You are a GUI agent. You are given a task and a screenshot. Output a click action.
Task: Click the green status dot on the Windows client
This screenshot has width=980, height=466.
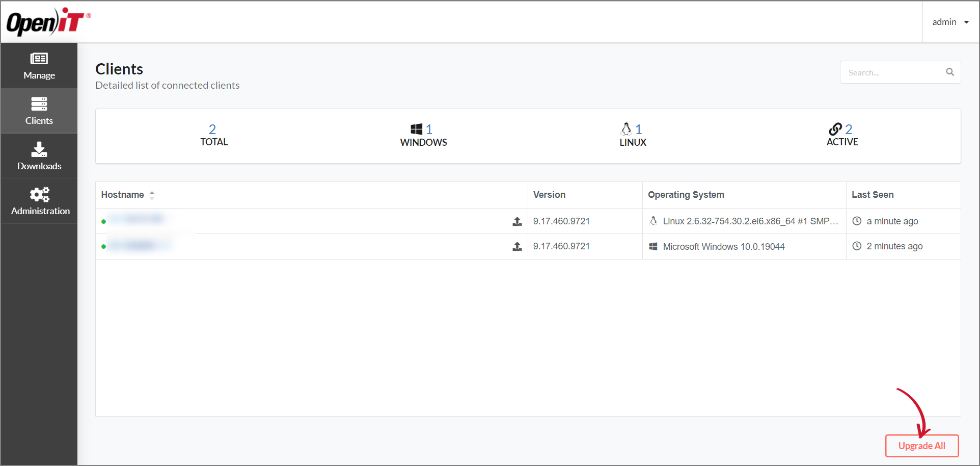(104, 245)
